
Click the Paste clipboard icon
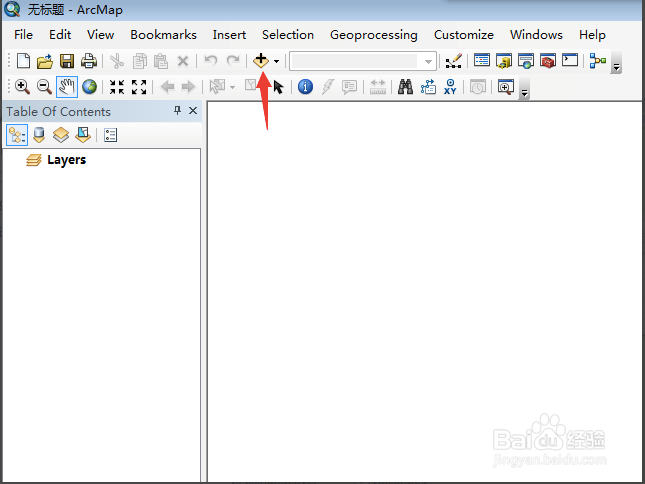click(x=161, y=62)
